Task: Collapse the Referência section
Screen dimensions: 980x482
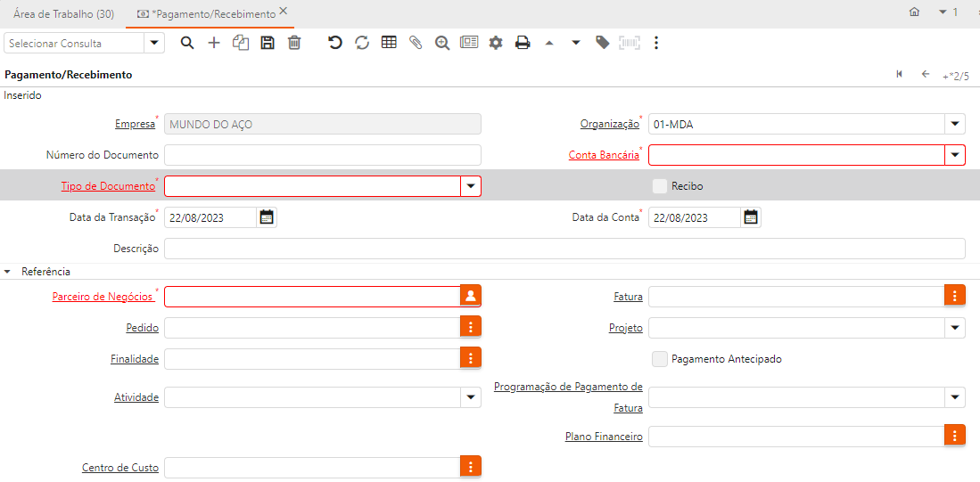Action: (9, 272)
